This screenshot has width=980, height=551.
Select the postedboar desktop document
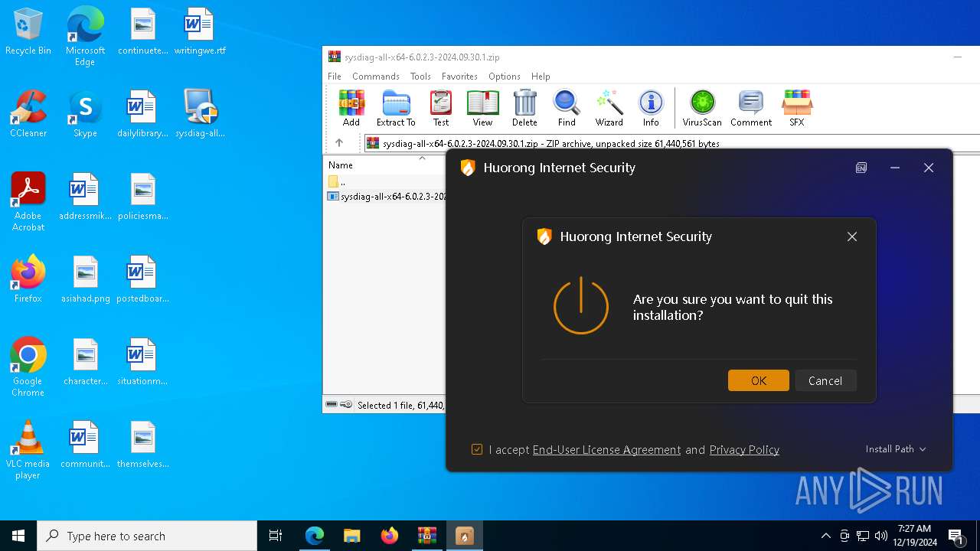coord(142,279)
